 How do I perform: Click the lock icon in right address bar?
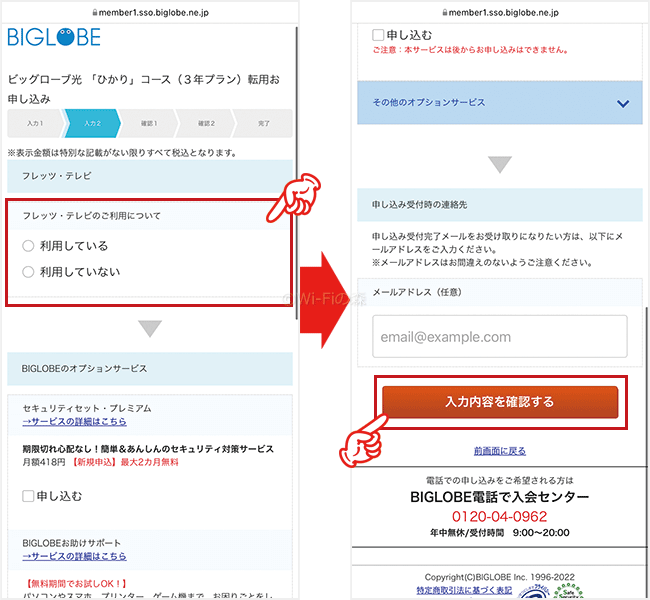[x=445, y=13]
